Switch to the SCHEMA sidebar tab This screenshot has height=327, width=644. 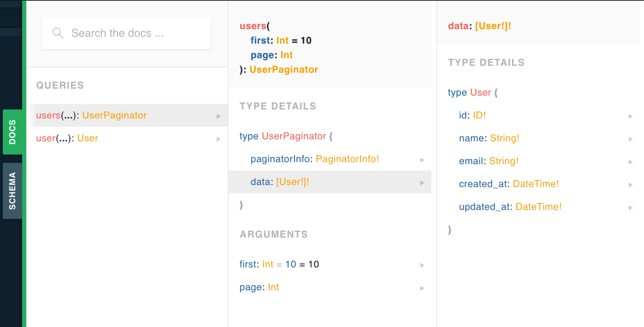coord(12,190)
